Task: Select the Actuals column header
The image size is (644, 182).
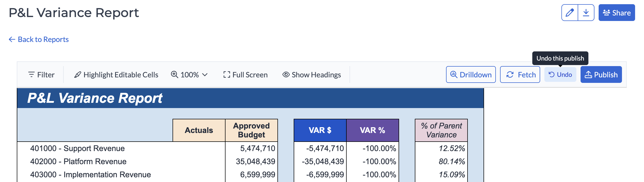Action: point(199,130)
